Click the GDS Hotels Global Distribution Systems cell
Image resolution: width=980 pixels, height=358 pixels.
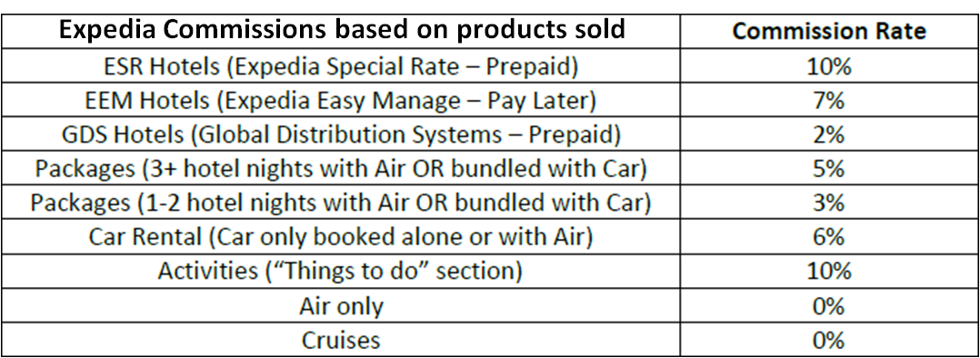(341, 134)
